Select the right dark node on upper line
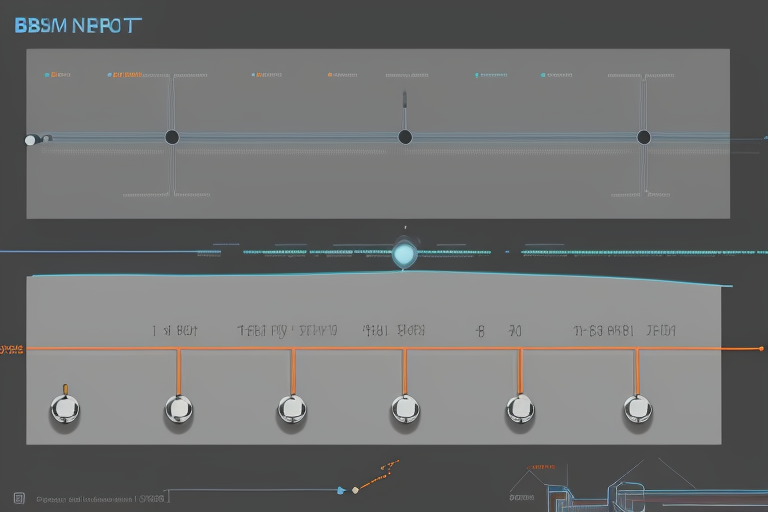The image size is (768, 512). point(643,137)
